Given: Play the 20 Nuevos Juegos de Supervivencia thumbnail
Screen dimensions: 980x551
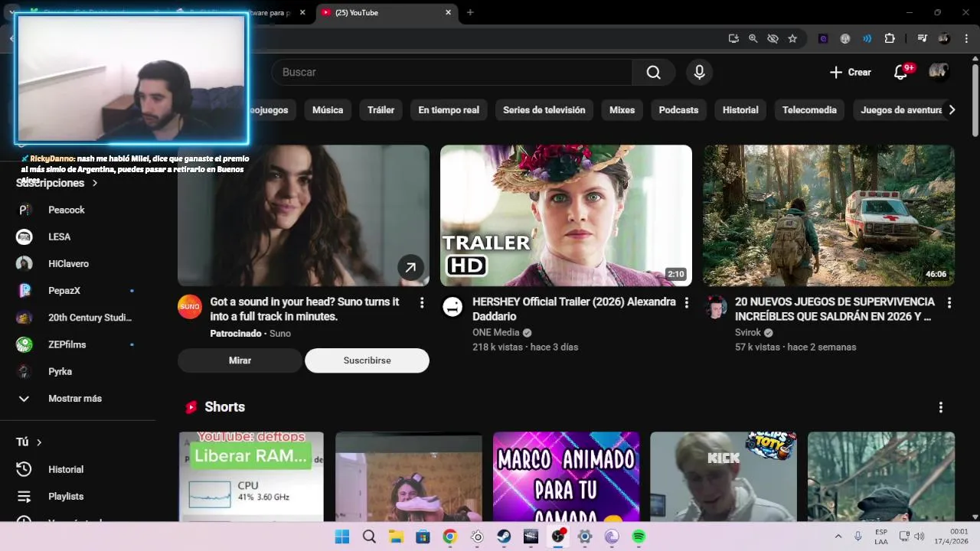Looking at the screenshot, I should pyautogui.click(x=828, y=215).
